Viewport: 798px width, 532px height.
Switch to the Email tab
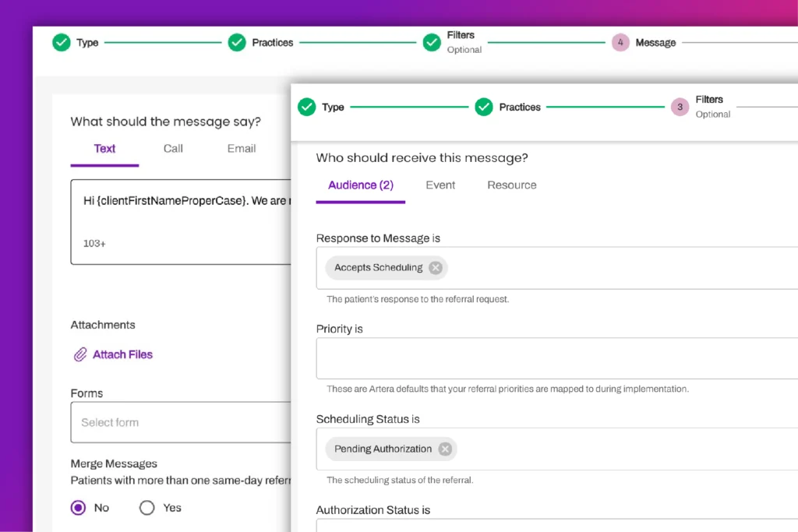tap(242, 149)
